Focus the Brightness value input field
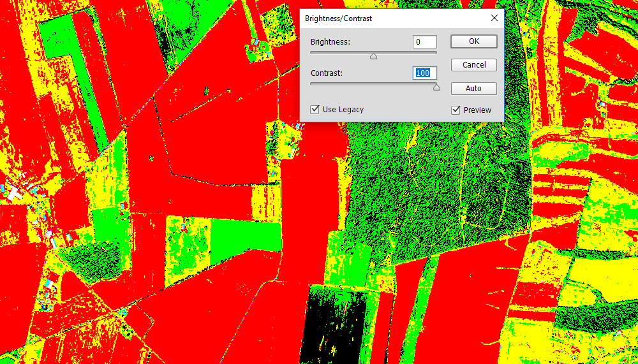The height and width of the screenshot is (364, 638). (x=425, y=42)
